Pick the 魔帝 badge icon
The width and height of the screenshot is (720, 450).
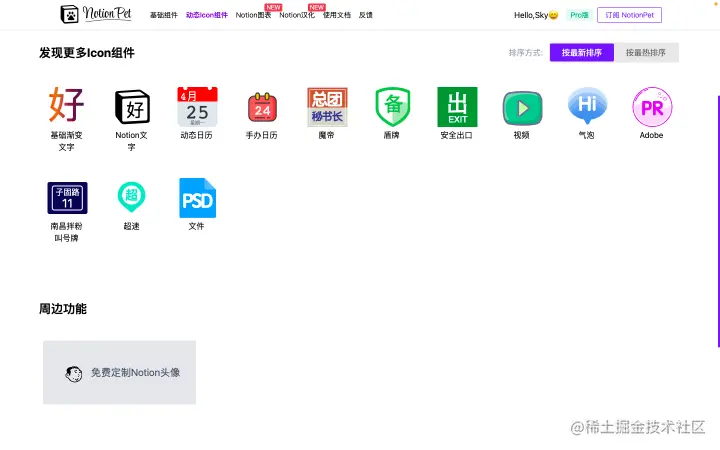327,107
